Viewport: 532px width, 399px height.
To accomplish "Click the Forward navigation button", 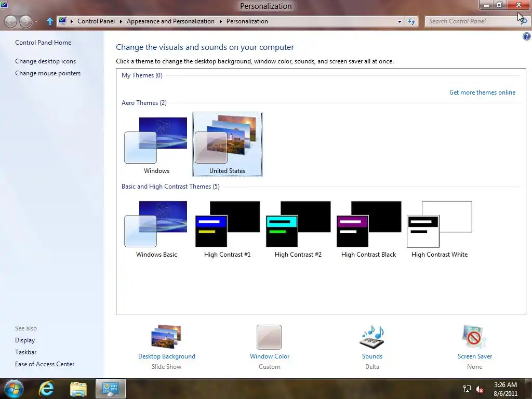I will coord(25,21).
